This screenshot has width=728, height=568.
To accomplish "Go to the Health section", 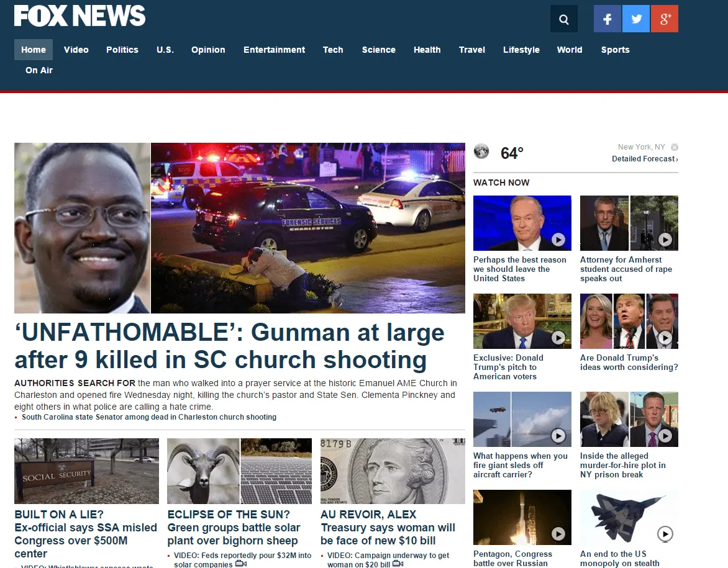I will (427, 50).
